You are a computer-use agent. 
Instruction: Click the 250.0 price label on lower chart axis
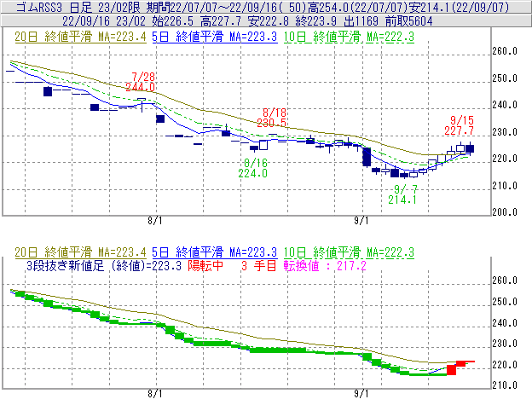tap(505, 302)
